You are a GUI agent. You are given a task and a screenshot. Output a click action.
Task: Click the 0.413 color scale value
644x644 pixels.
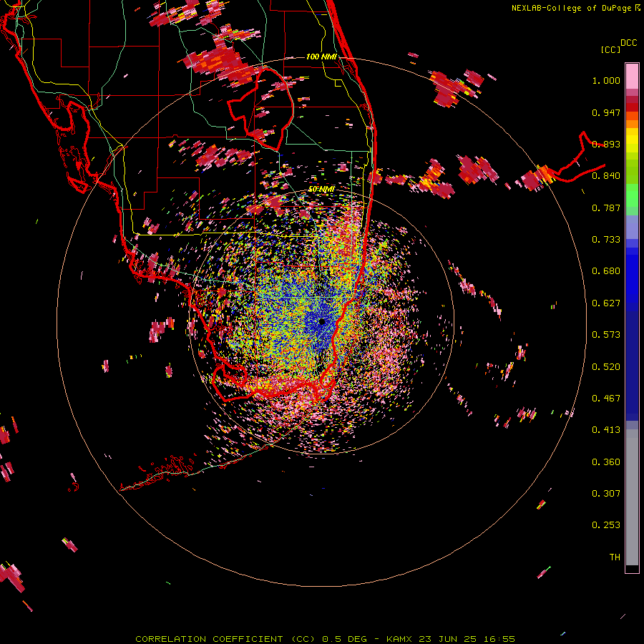pyautogui.click(x=606, y=430)
